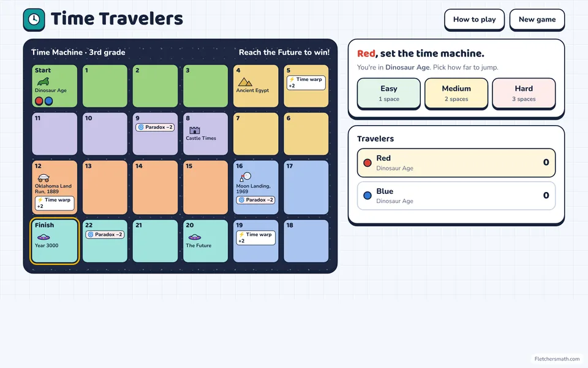This screenshot has height=368, width=588.
Task: Click the red dot in Travelers list
Action: coord(367,163)
